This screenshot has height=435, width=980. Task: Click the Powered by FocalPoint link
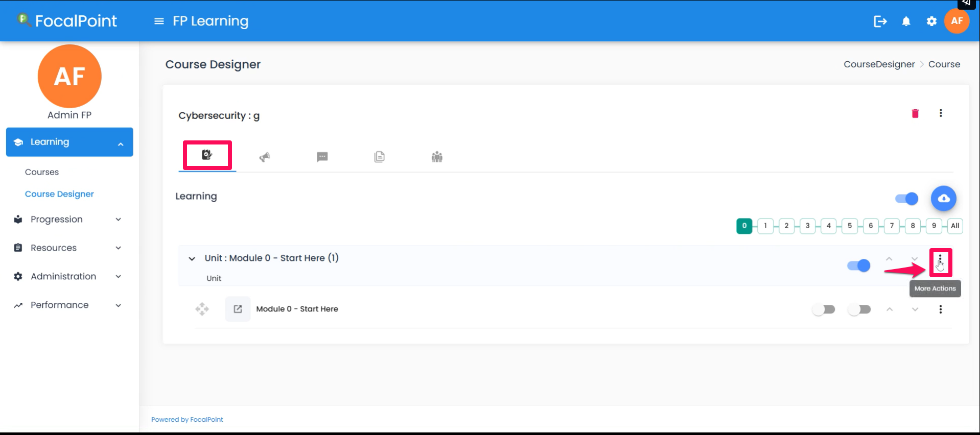(187, 420)
